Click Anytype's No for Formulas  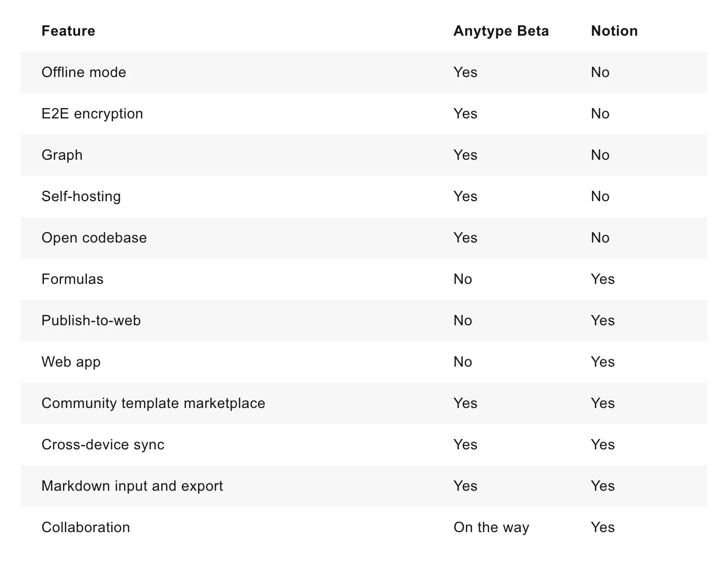click(x=463, y=279)
